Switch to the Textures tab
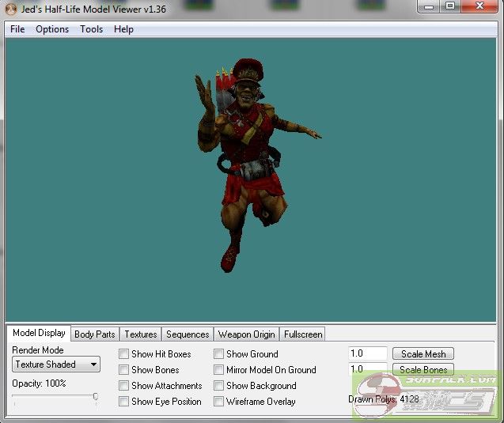The width and height of the screenshot is (504, 423). [141, 334]
